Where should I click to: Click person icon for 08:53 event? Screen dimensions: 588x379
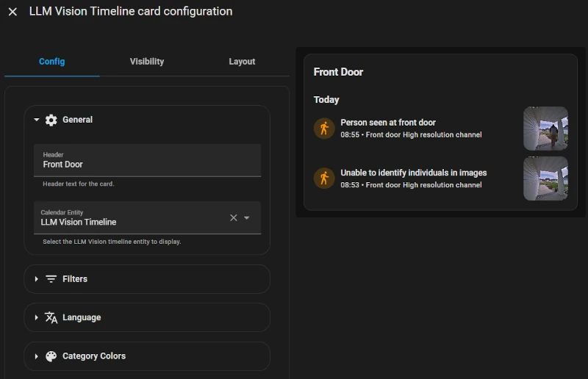[324, 178]
